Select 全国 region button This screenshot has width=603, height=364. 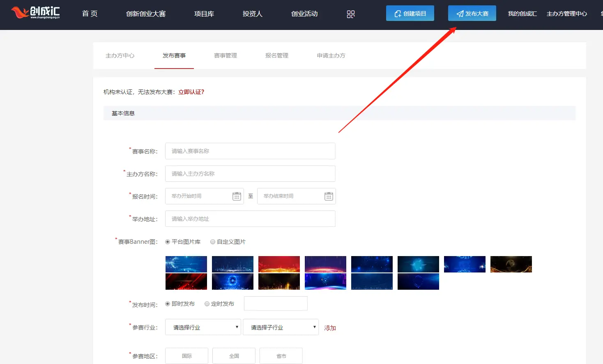[234, 356]
